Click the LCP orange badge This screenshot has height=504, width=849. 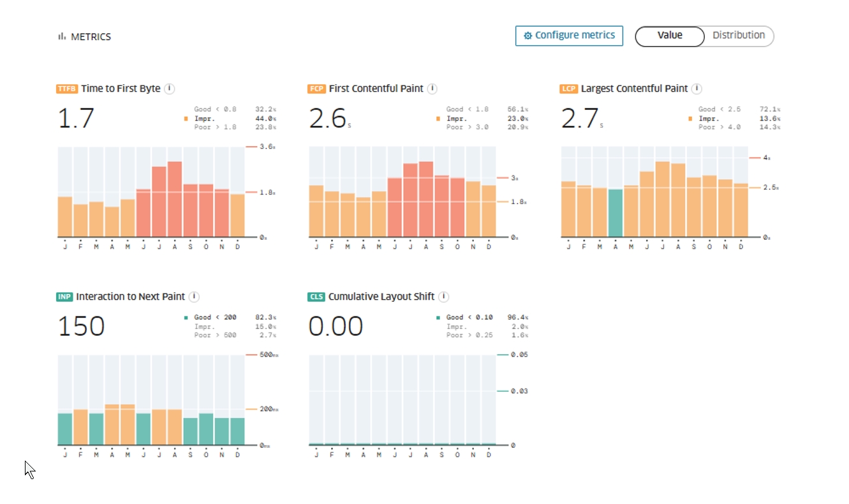point(569,89)
